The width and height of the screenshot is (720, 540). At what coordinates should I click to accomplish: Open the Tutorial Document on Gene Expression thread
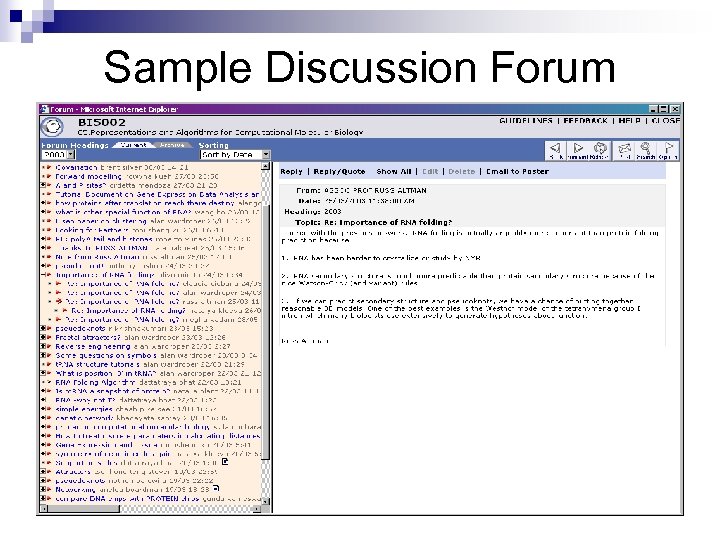(x=157, y=194)
